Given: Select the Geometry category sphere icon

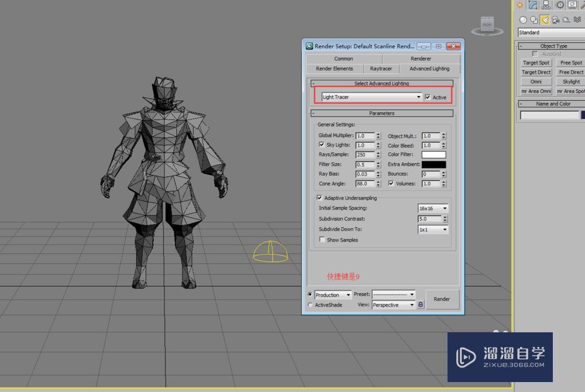Looking at the screenshot, I should pos(523,20).
